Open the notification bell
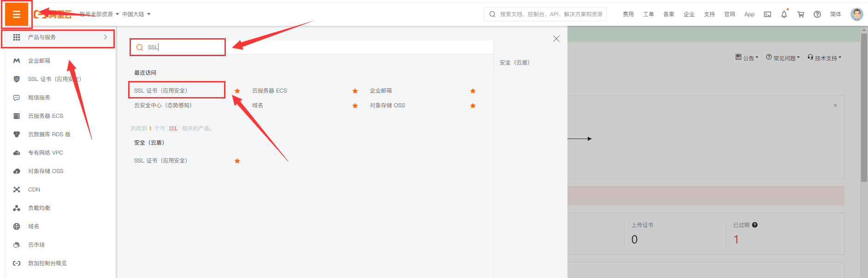 click(x=784, y=14)
